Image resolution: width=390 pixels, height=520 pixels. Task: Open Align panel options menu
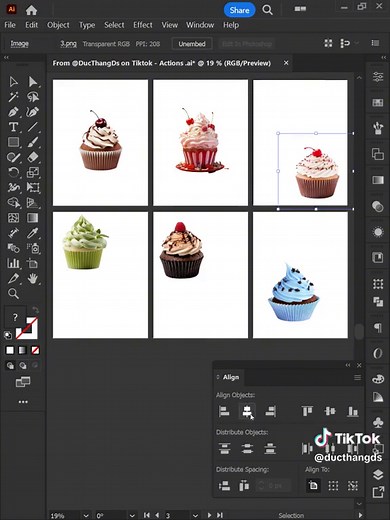click(357, 377)
